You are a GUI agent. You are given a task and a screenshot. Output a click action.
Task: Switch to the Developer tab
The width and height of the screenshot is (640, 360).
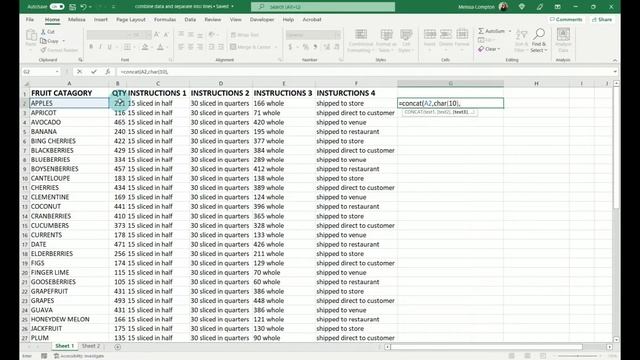pyautogui.click(x=262, y=20)
